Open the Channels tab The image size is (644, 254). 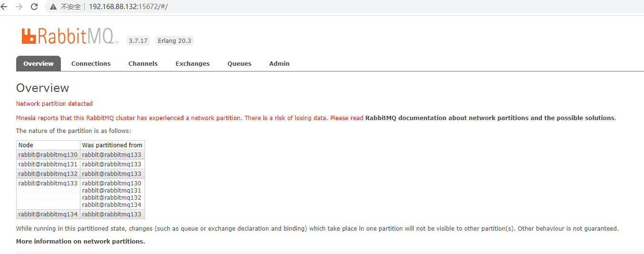pos(143,63)
